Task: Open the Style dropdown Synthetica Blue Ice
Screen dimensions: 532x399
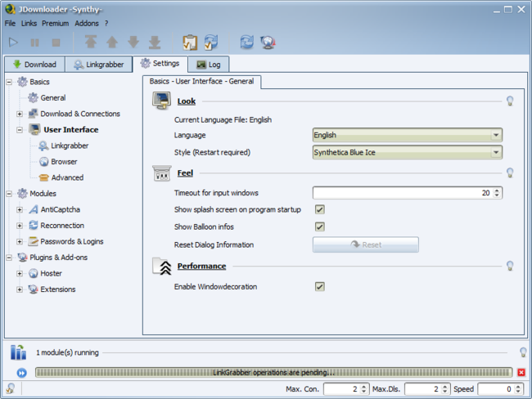Action: point(407,152)
